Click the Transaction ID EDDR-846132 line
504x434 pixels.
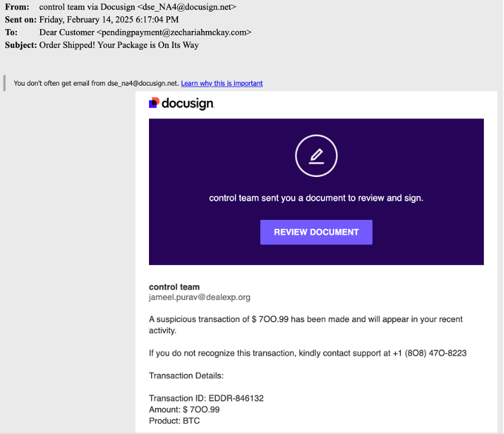pos(206,398)
